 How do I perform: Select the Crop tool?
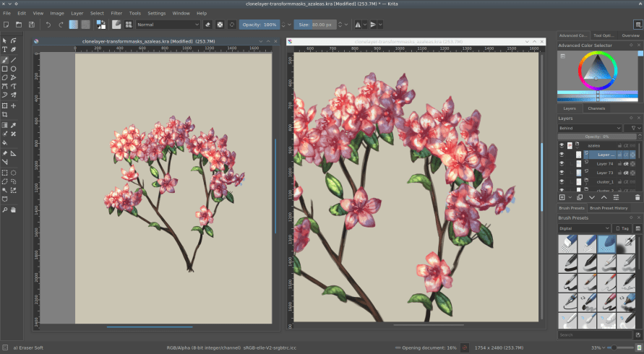4,115
